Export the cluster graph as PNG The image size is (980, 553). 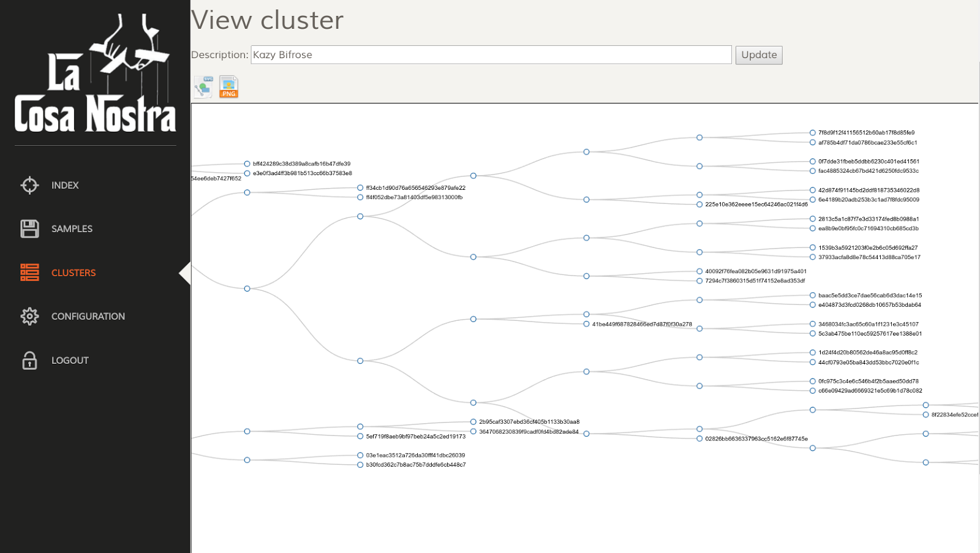coord(228,86)
